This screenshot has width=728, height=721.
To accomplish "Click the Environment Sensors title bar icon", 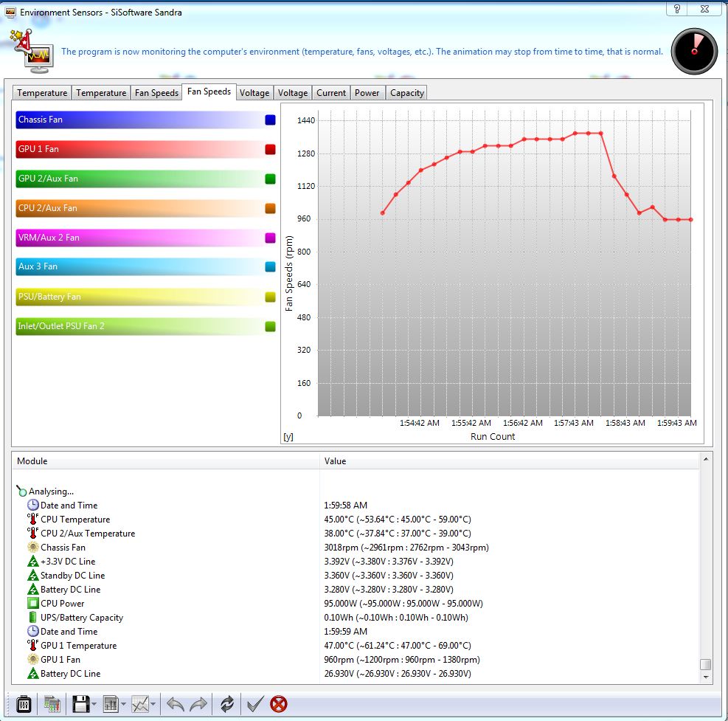I will pyautogui.click(x=10, y=12).
